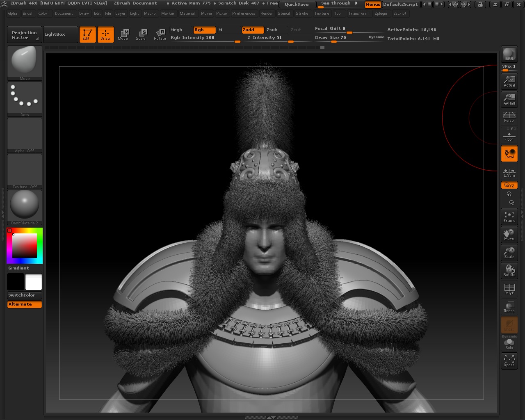The image size is (525, 420).
Task: Select the Move transform tool in top shelf
Action: (x=123, y=34)
